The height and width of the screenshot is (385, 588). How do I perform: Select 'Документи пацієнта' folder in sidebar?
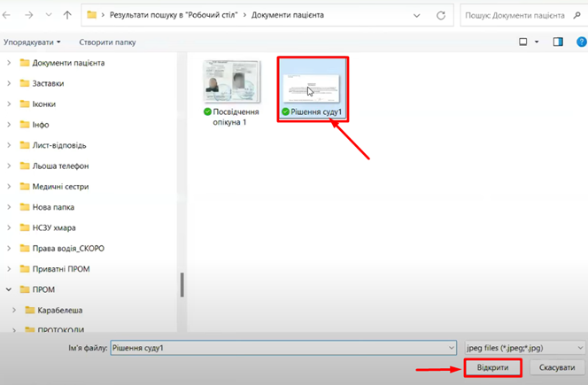68,63
